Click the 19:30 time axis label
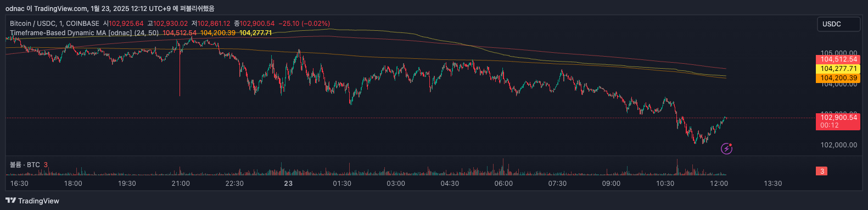Image resolution: width=868 pixels, height=210 pixels. (127, 184)
